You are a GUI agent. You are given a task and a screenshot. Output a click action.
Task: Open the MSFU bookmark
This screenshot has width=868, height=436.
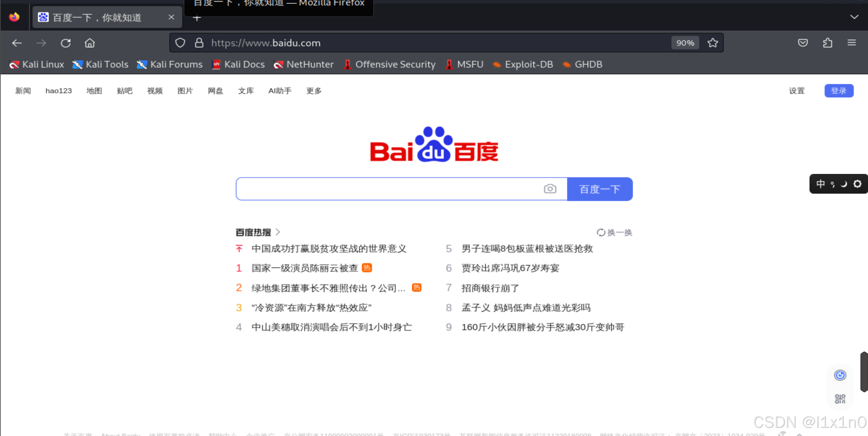(x=464, y=64)
